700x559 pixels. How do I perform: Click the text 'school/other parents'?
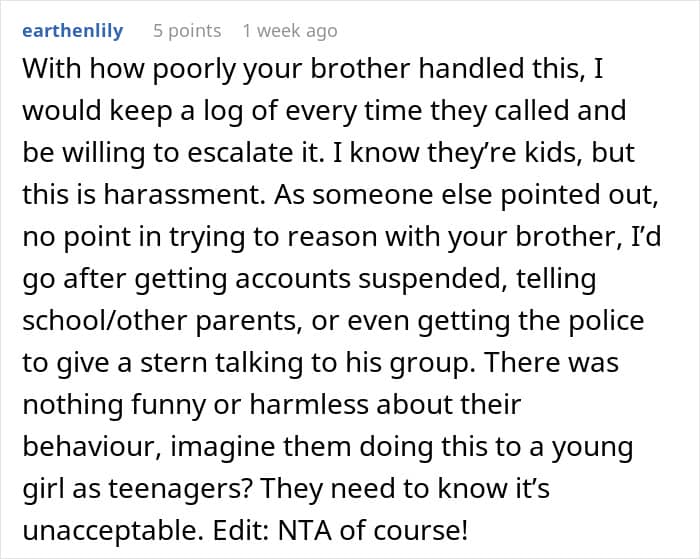[x=161, y=321]
